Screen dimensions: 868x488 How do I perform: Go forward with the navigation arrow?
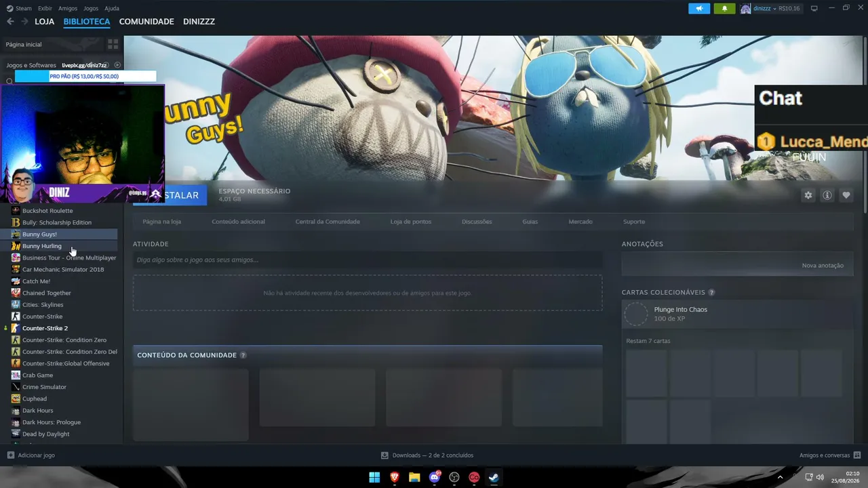tap(25, 22)
